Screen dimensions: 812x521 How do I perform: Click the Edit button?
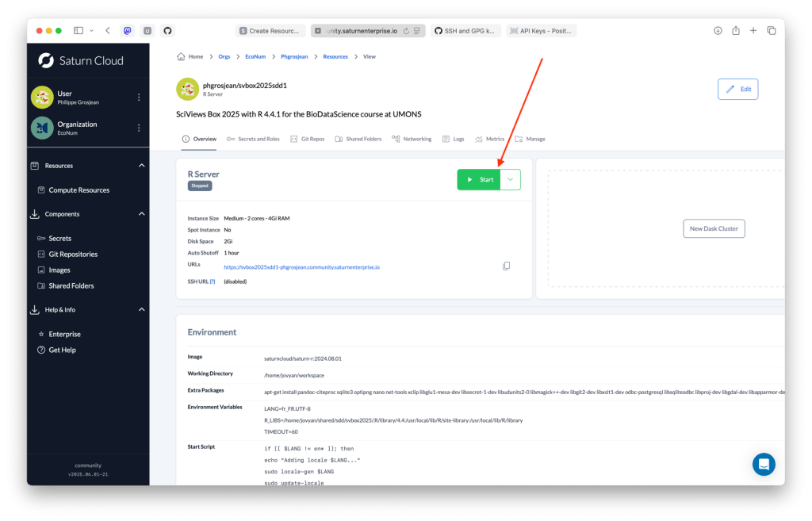tap(738, 89)
